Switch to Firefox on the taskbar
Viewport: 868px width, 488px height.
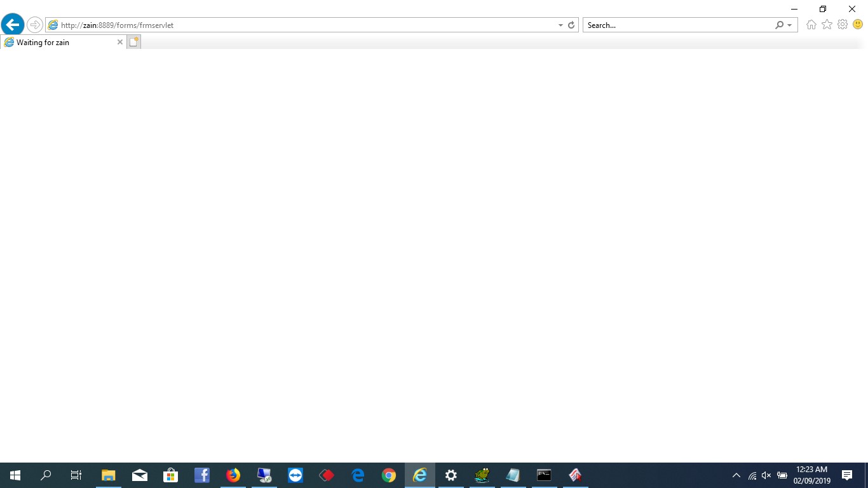point(233,475)
